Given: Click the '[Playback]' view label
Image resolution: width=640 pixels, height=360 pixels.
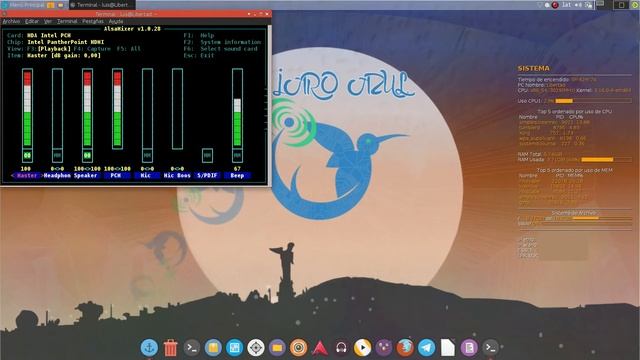Looking at the screenshot, I should click(x=54, y=49).
